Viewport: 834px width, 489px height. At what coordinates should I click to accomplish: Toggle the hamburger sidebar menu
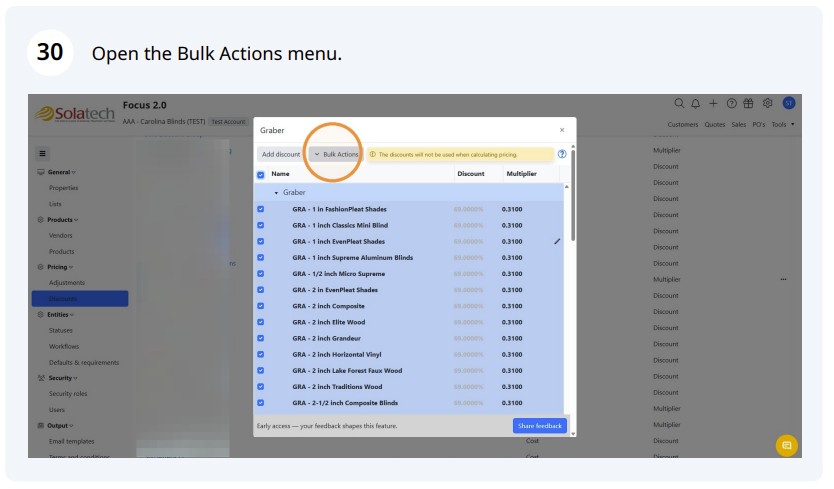[43, 154]
